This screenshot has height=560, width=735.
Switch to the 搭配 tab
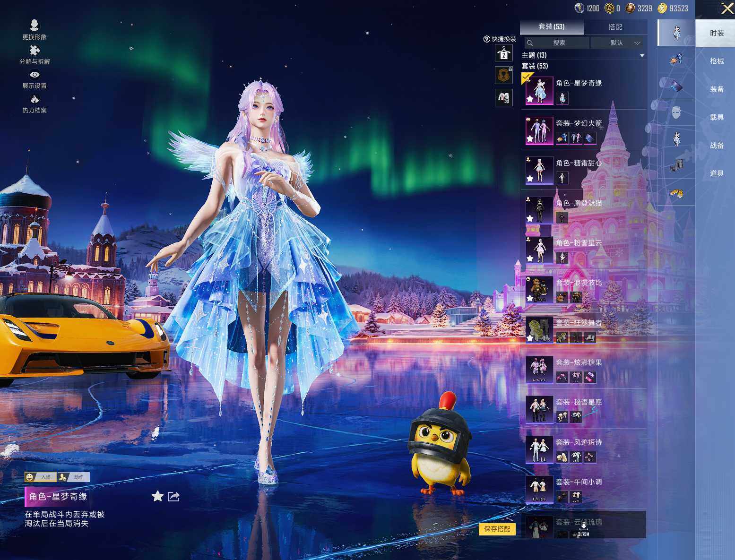[615, 27]
